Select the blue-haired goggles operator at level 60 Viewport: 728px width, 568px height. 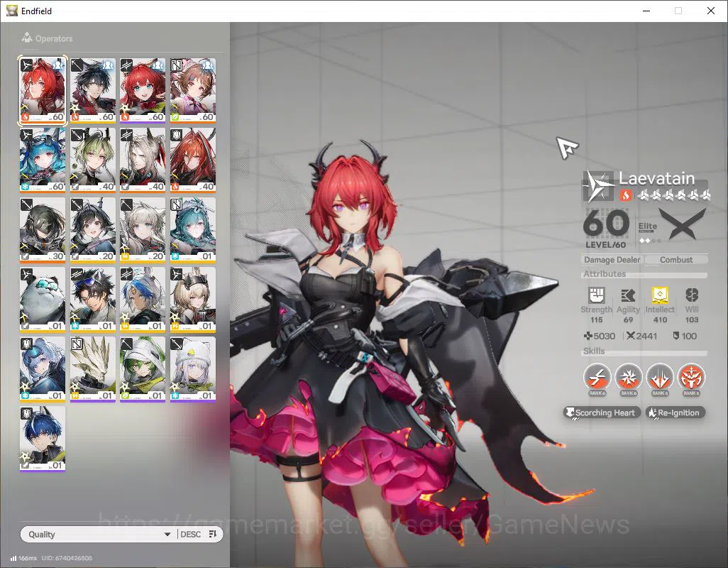point(43,160)
